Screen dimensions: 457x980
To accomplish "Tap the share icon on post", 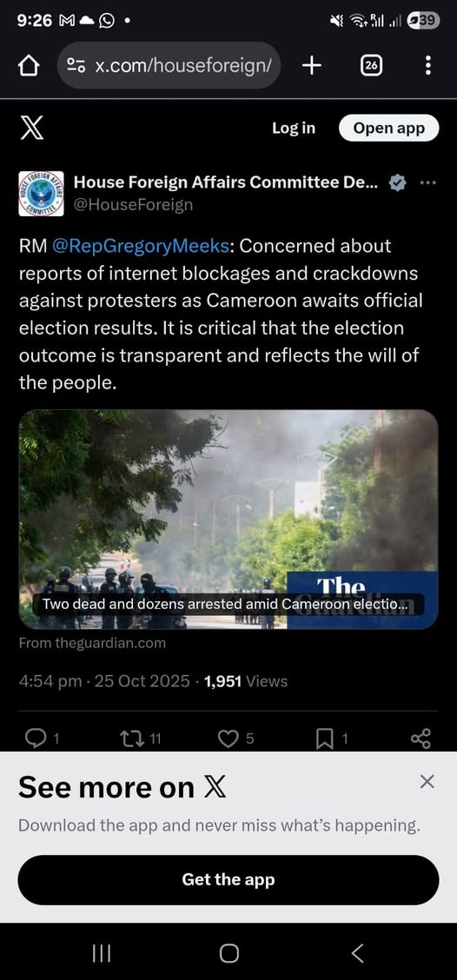I will [421, 739].
